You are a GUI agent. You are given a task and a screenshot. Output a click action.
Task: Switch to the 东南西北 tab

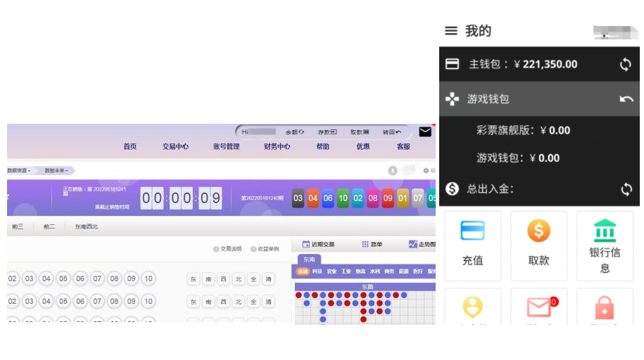87,226
